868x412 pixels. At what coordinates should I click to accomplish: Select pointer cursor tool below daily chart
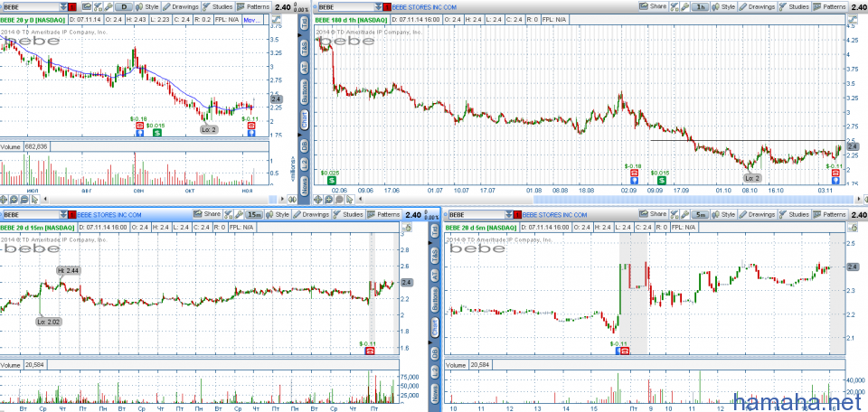35,199
